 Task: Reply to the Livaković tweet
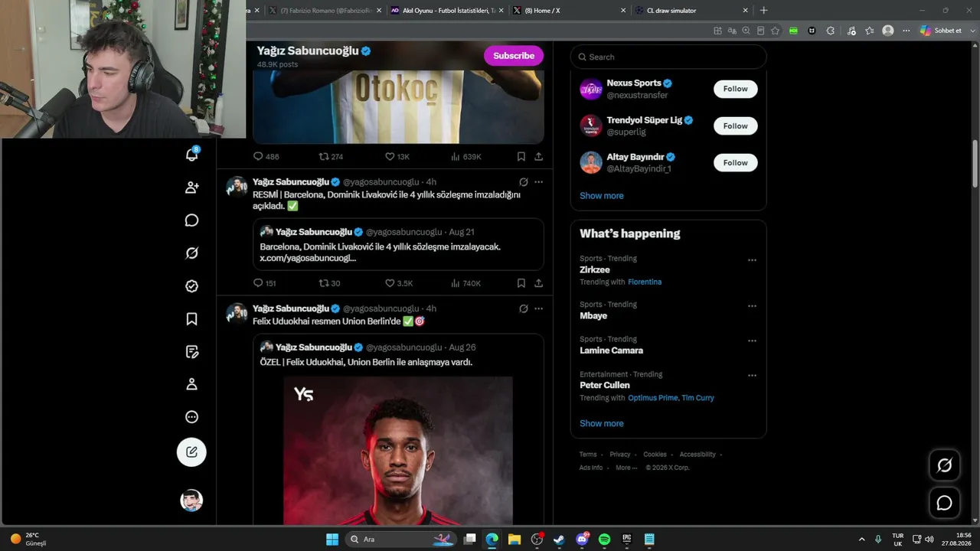(x=264, y=283)
